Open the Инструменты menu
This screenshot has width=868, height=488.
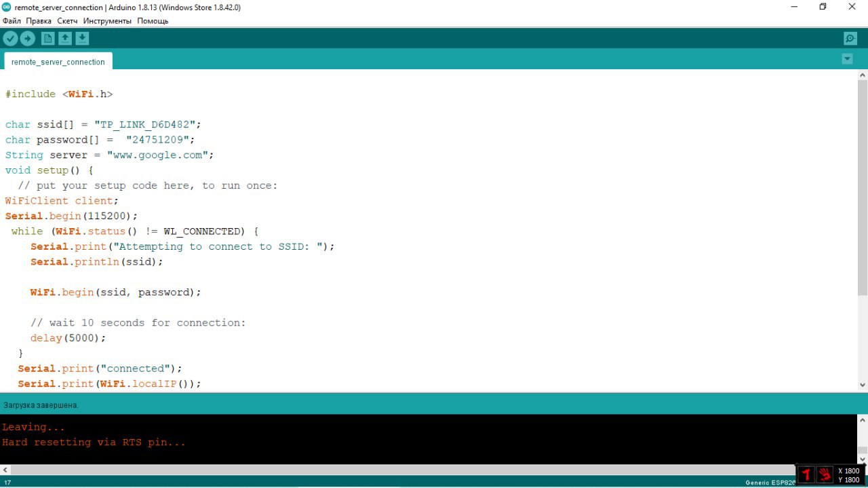pos(107,21)
